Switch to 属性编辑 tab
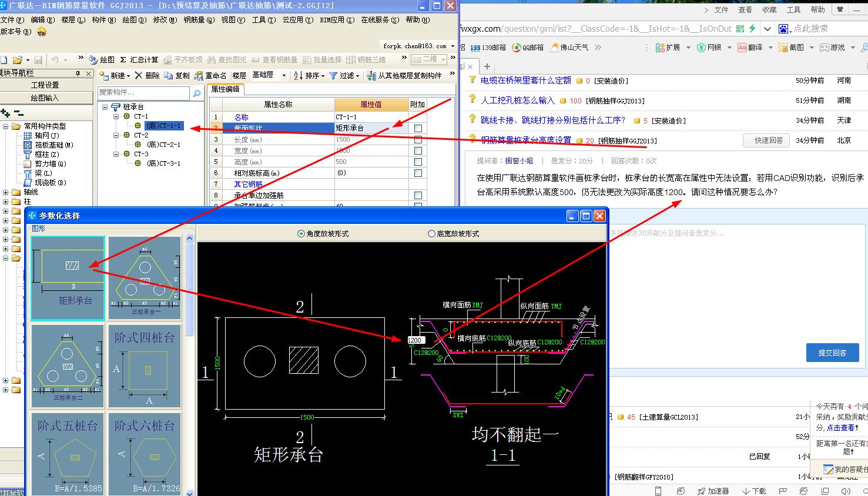This screenshot has height=496, width=868. 225,89
